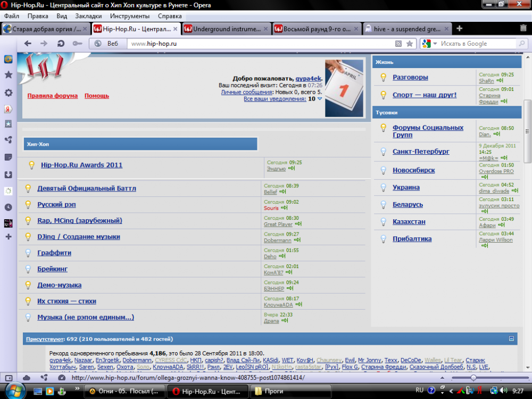Image resolution: width=532 pixels, height=399 pixels.
Task: Open the zoom level arrow in status bar
Action: point(442,378)
